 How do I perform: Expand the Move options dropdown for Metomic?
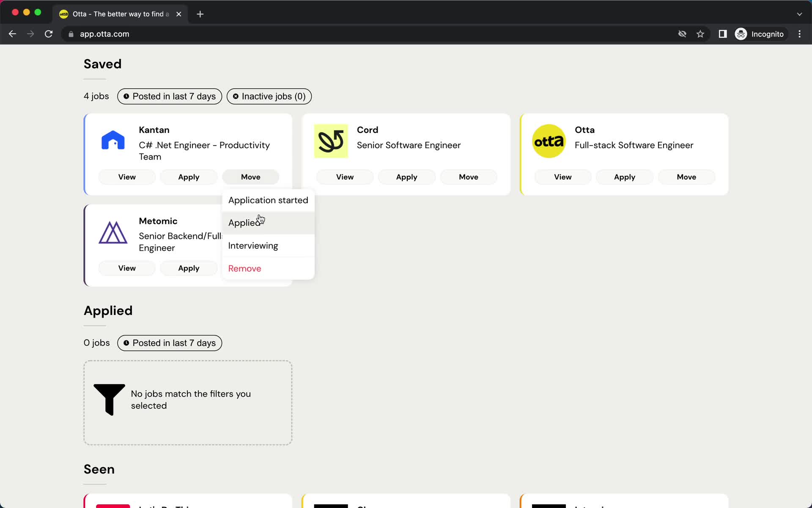click(x=250, y=268)
